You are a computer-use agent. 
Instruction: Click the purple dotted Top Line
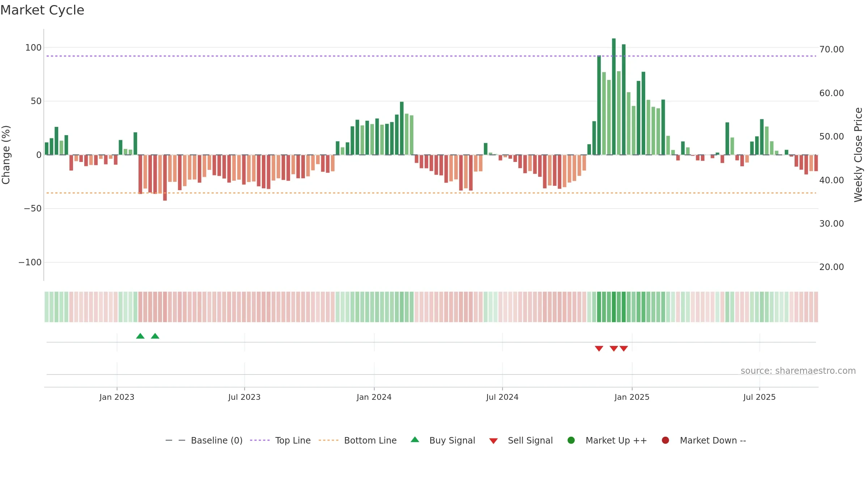coord(431,56)
